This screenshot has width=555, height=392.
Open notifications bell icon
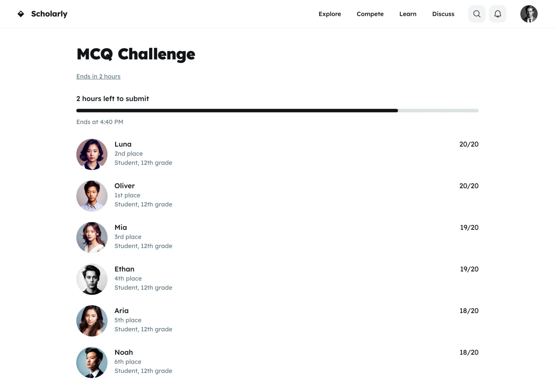point(497,14)
